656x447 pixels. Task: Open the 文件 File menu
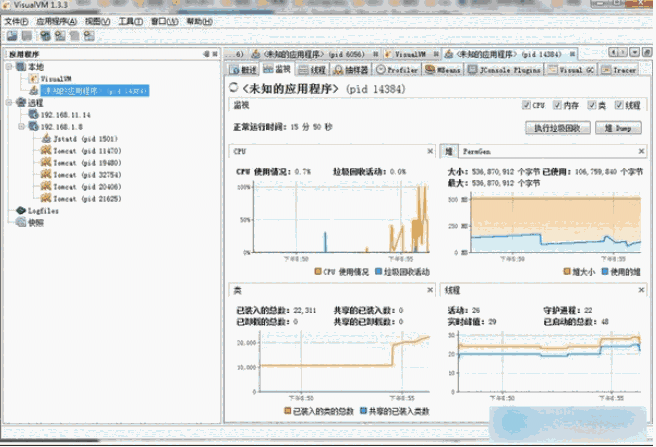pyautogui.click(x=16, y=21)
